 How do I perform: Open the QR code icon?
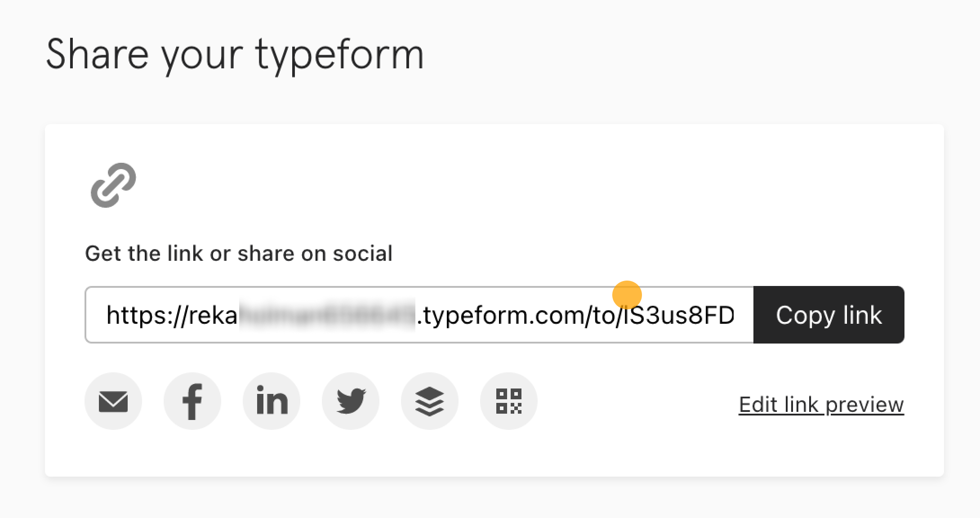(x=509, y=401)
